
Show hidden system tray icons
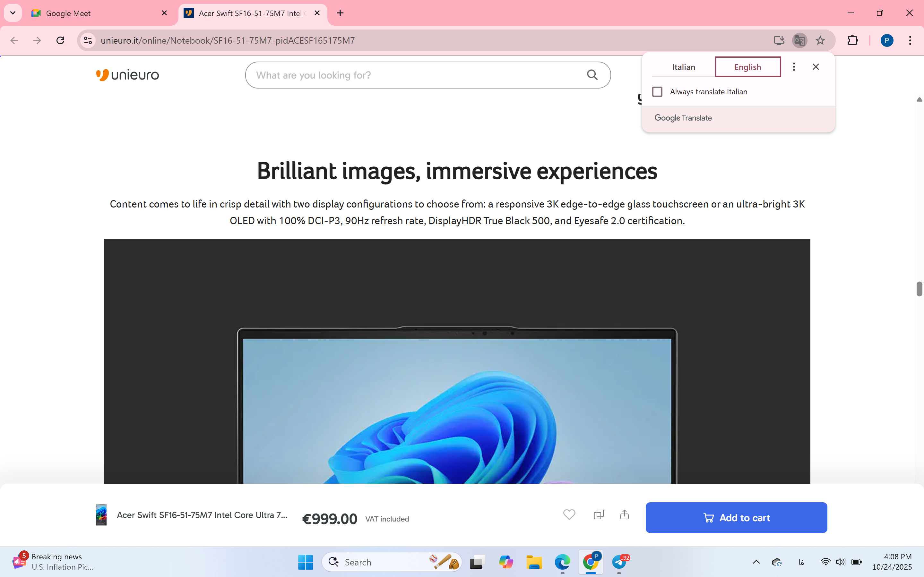pos(756,562)
